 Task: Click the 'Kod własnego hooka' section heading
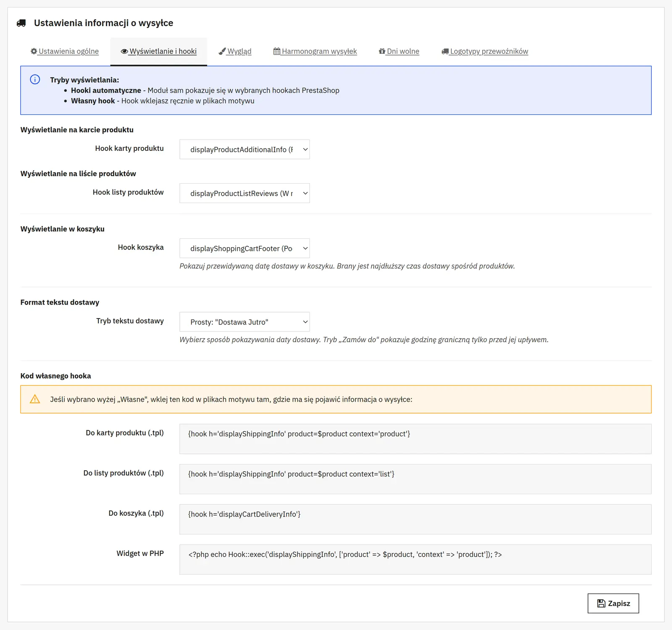(55, 376)
